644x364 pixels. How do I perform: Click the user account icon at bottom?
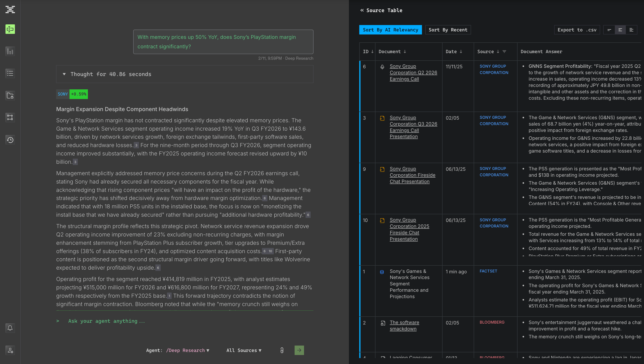[x=10, y=350]
